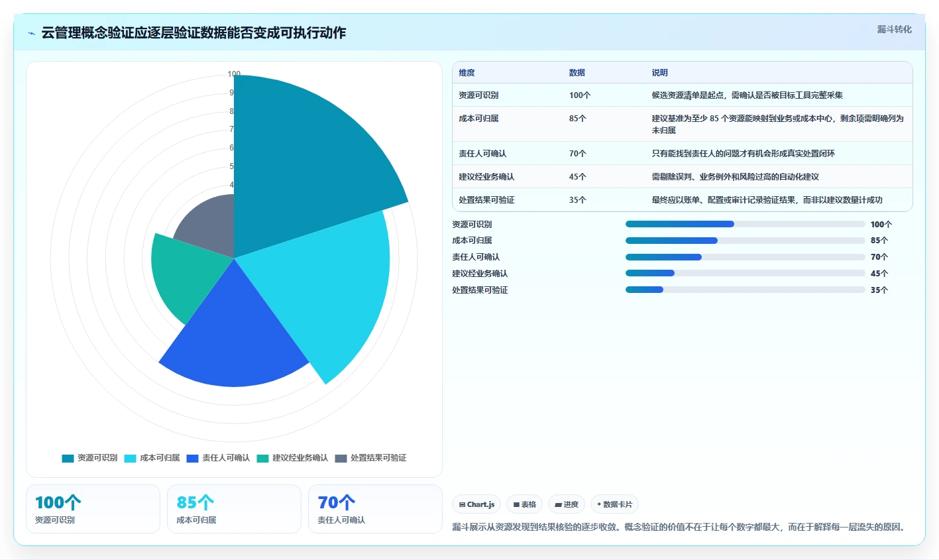Image resolution: width=939 pixels, height=560 pixels.
Task: Click the 85个 table value
Action: coord(578,119)
